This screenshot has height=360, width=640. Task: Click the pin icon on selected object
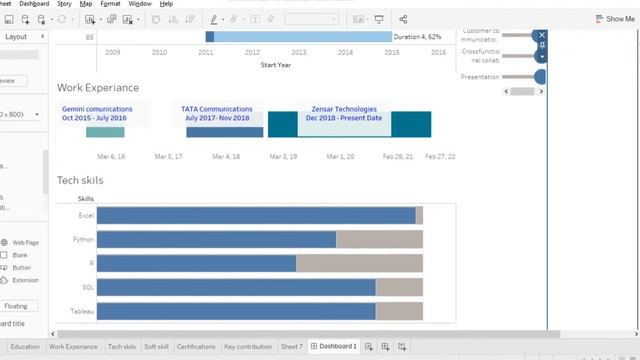tap(542, 45)
